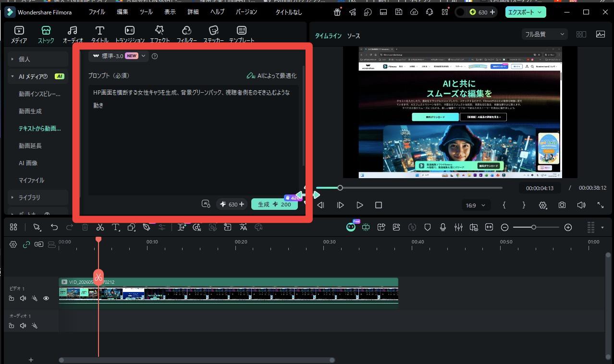Open timeline track settings gear
The height and width of the screenshot is (364, 614).
pos(13,244)
